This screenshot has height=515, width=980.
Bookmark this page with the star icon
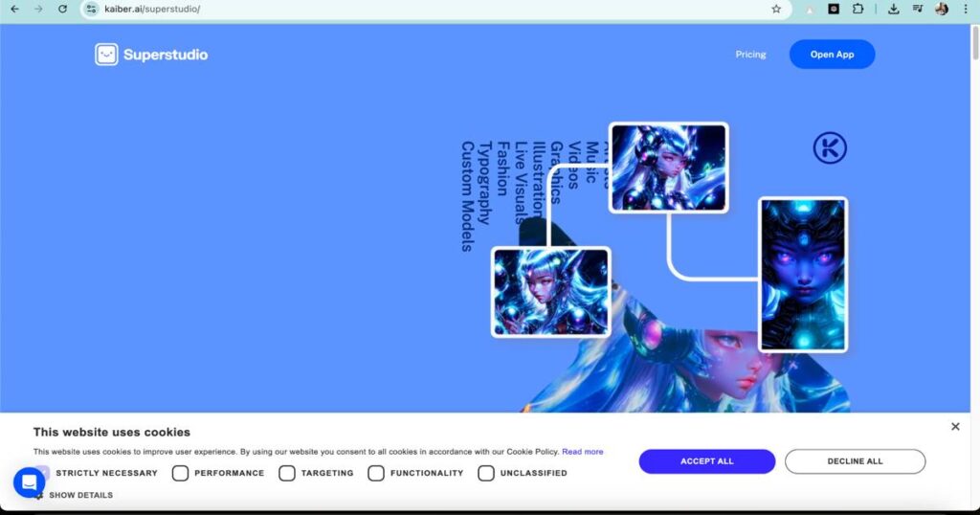pos(776,9)
